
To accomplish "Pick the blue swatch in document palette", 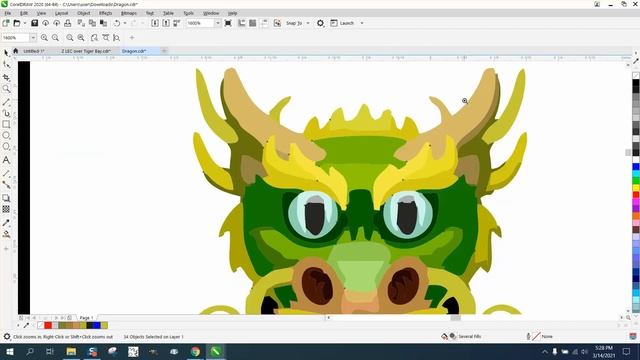I will tap(97, 325).
